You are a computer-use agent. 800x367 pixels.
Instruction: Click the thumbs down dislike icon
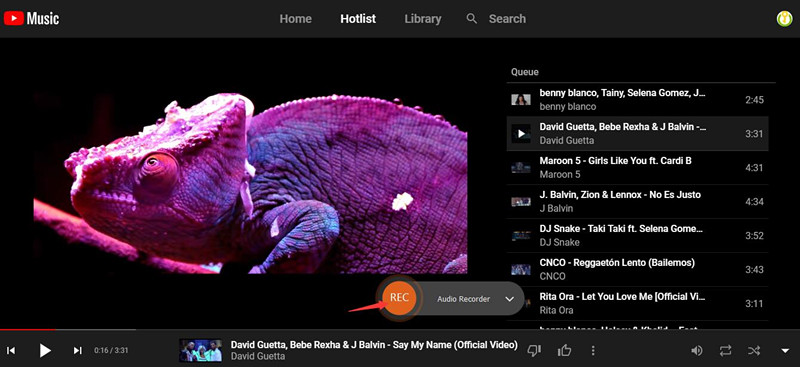(534, 350)
